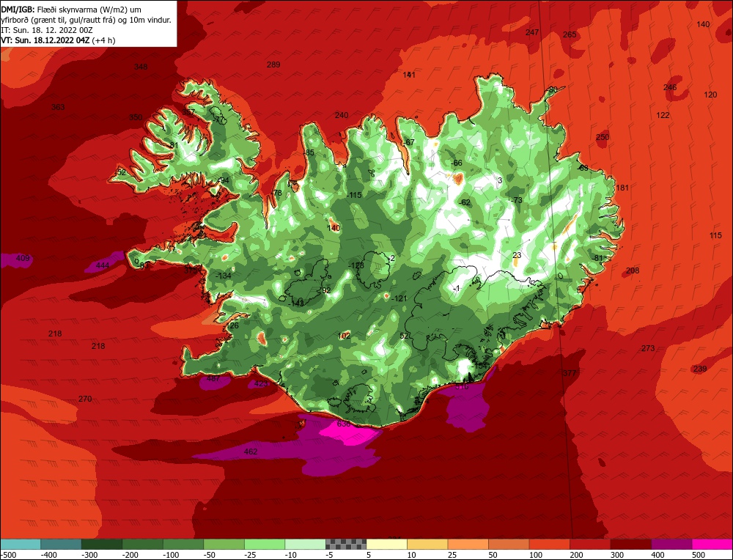Click the 348 value in the northwest sea
The image size is (733, 560).
141,67
